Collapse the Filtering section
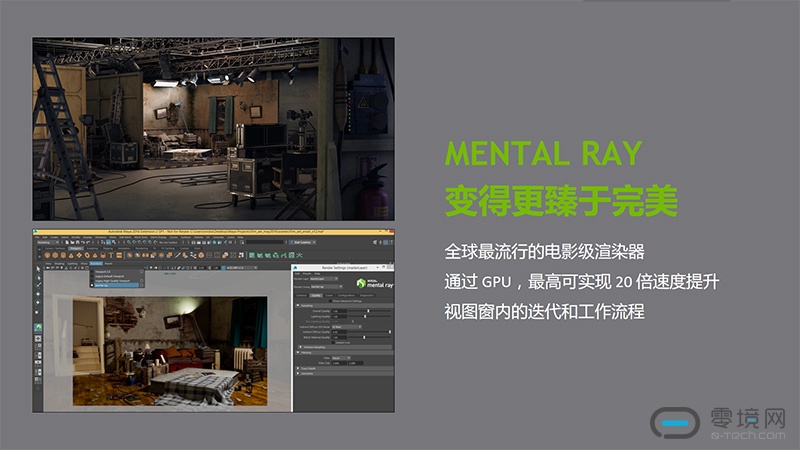This screenshot has height=450, width=800. click(x=298, y=352)
